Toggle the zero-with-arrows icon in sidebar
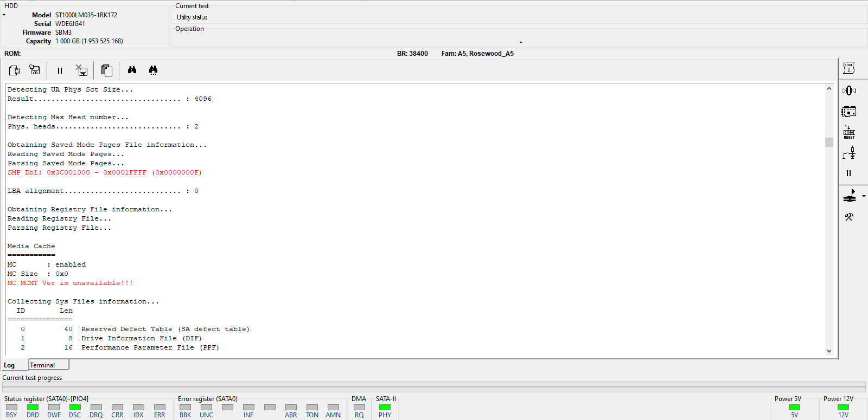Viewport: 868px width, 420px height. tap(849, 91)
